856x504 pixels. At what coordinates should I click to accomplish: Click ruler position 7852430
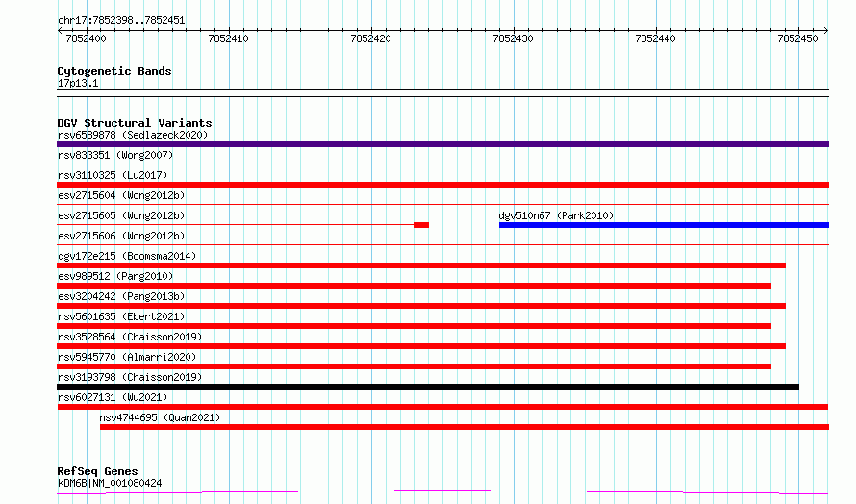click(514, 38)
